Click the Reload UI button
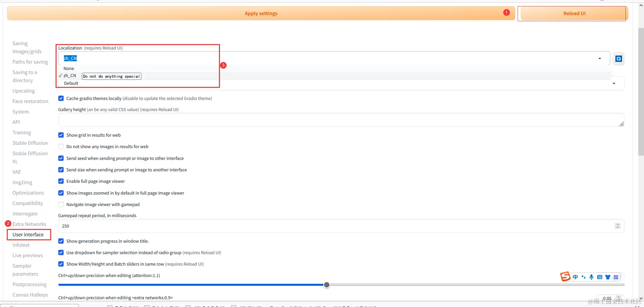 tap(574, 13)
